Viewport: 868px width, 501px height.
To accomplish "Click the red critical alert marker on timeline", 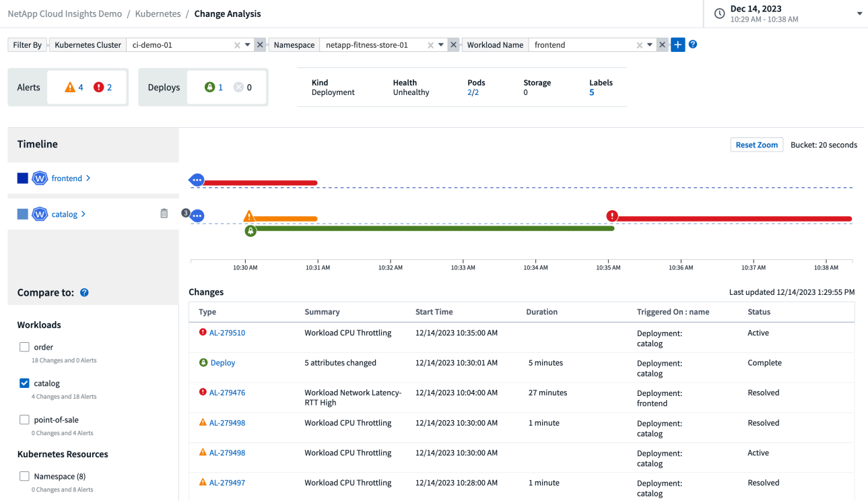I will click(x=611, y=216).
